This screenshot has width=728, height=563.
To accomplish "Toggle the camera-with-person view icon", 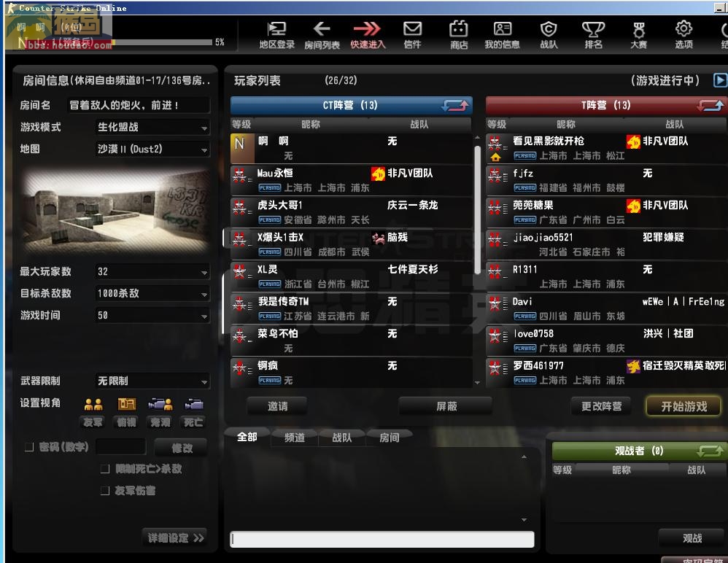I will pyautogui.click(x=160, y=405).
